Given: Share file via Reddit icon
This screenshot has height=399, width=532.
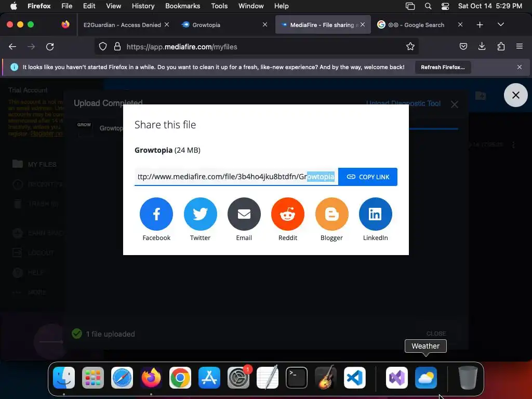Looking at the screenshot, I should pos(288,214).
